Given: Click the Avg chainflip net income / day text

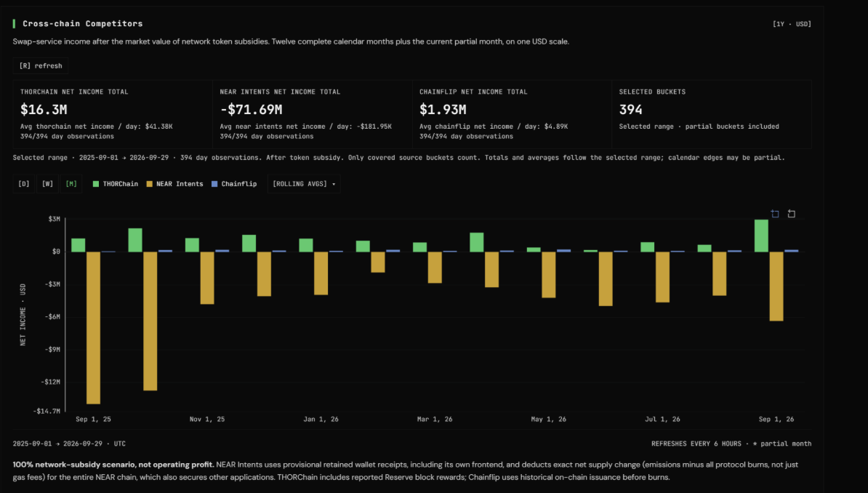Looking at the screenshot, I should 494,127.
